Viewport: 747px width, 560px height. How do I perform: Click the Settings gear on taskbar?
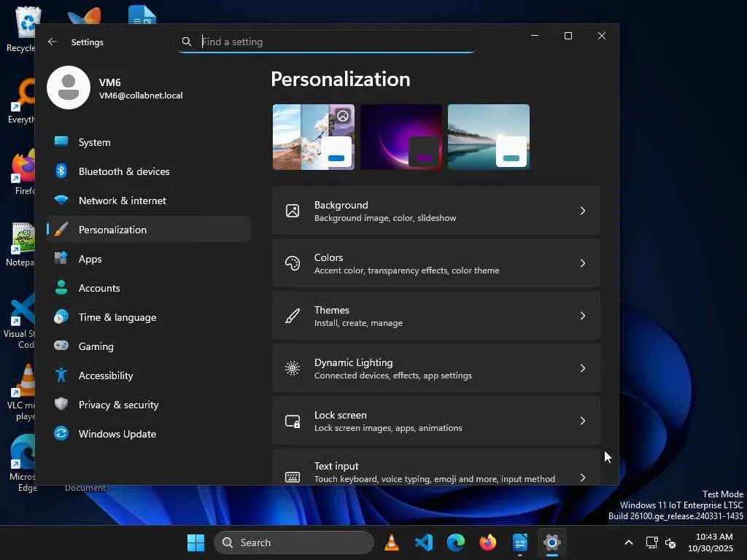tap(552, 542)
